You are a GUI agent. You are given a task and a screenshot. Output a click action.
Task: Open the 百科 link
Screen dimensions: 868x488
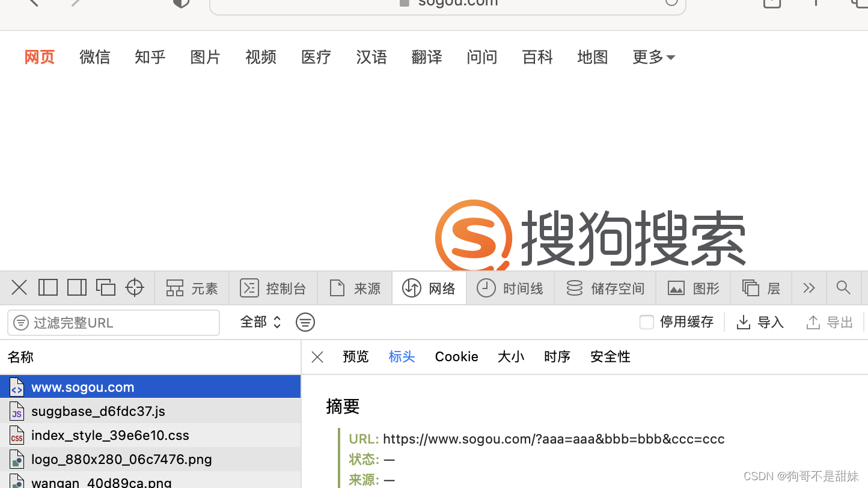click(x=537, y=57)
